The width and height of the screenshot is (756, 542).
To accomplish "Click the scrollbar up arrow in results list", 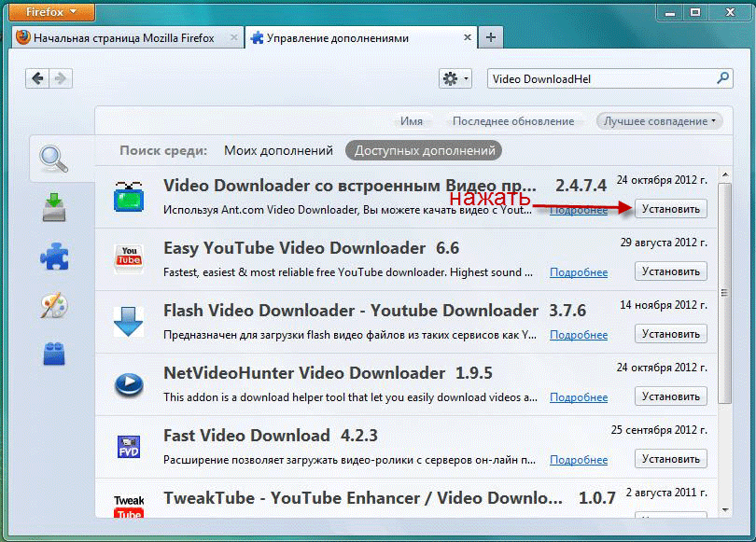I will point(725,175).
